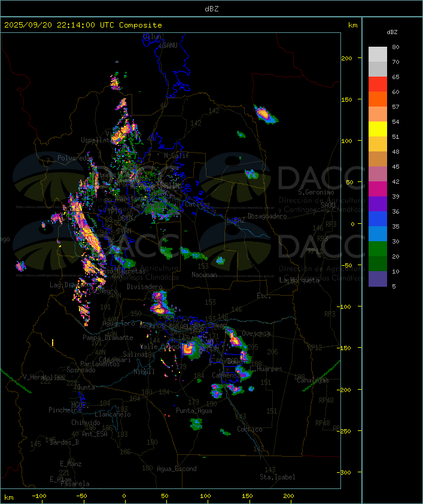Click the Sta.Isabel label
This screenshot has height=504, width=423.
(x=278, y=477)
